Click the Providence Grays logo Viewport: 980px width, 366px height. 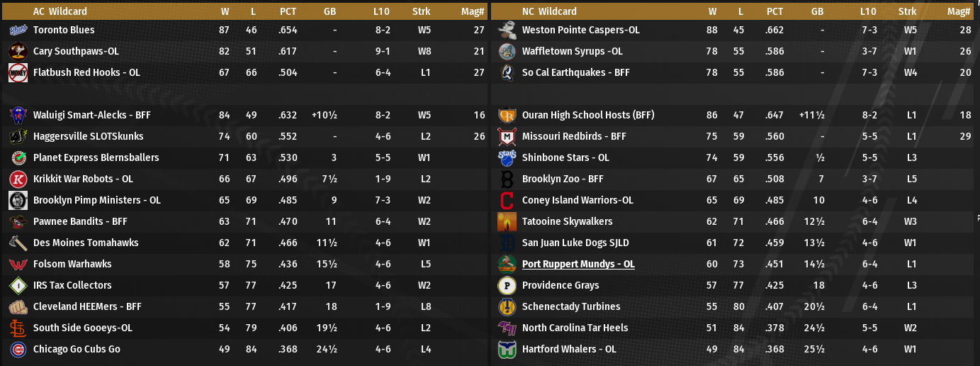(507, 285)
